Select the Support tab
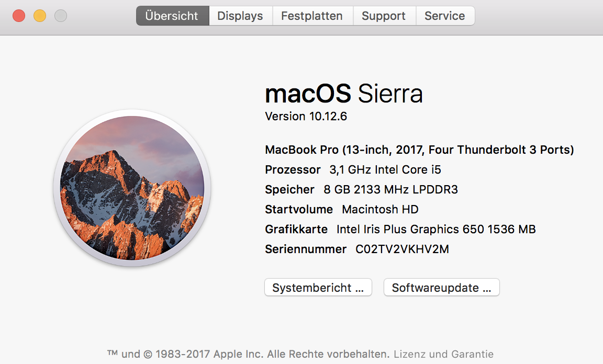603x364 pixels. tap(384, 16)
